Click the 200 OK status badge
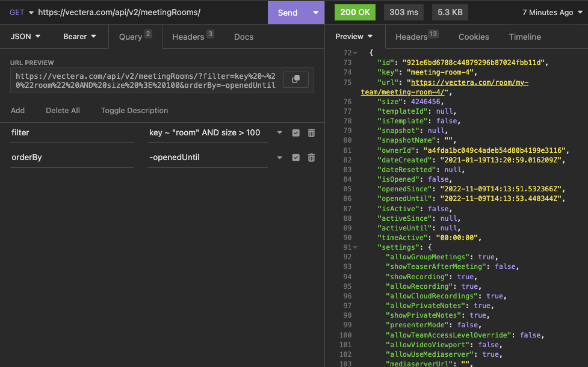 pos(354,13)
